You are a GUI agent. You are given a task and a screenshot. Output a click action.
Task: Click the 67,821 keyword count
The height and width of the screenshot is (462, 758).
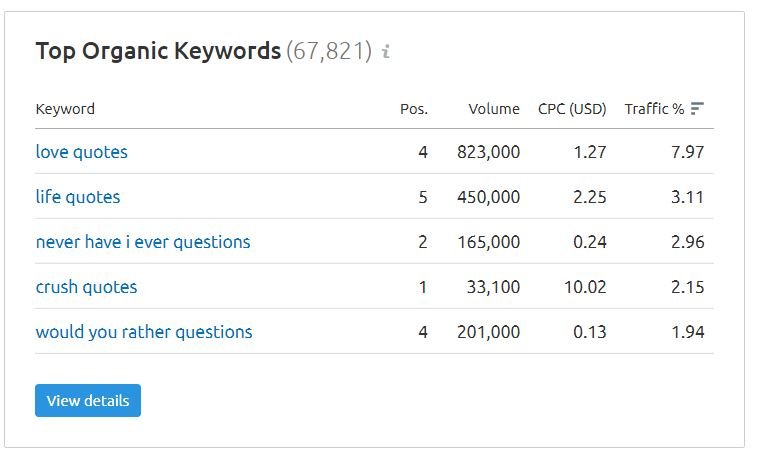click(x=329, y=51)
